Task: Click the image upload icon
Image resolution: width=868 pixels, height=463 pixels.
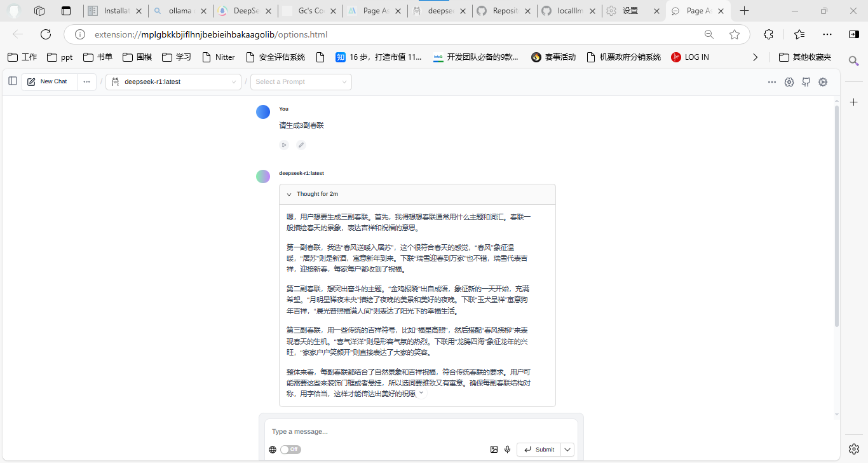Action: 494,450
